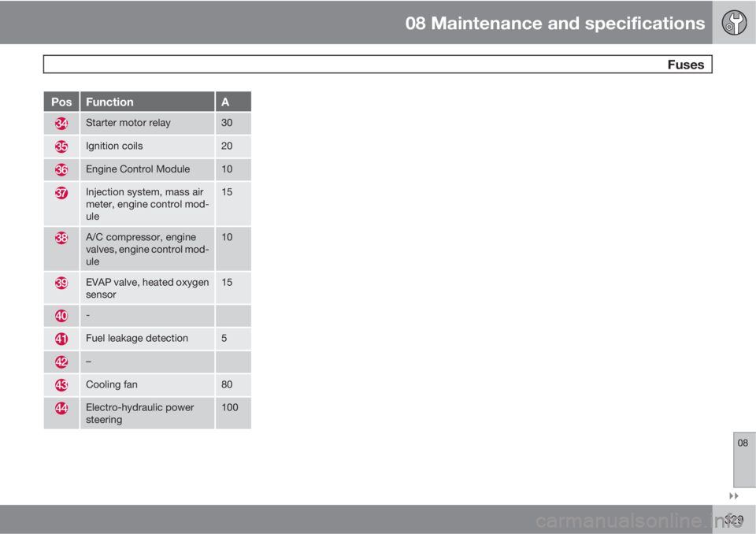Select the red number 36 marker
This screenshot has height=534, width=756.
coord(61,170)
